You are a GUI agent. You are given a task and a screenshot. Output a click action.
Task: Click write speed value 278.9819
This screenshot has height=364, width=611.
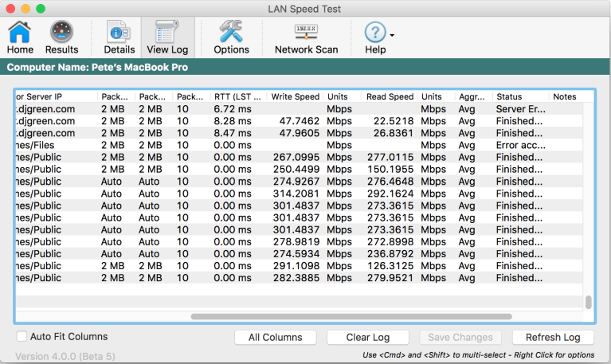[x=296, y=241]
